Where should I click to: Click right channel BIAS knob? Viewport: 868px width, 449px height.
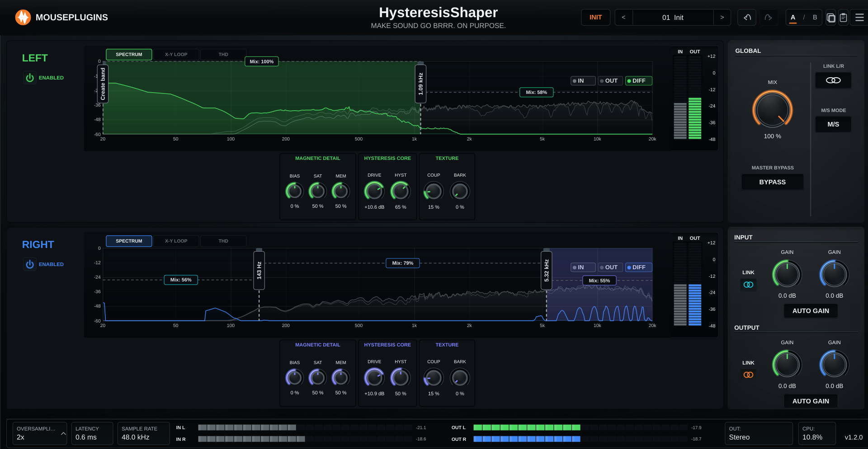click(294, 378)
